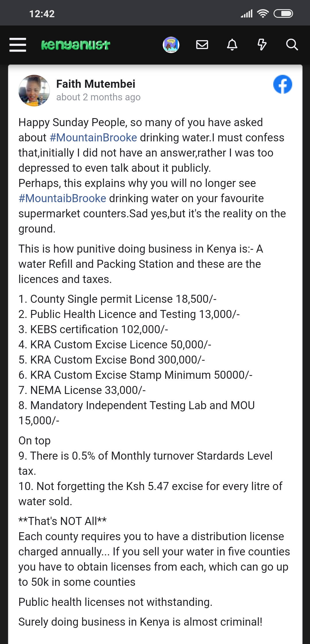The image size is (310, 644).
Task: Click the 'KEBS certification 102,000/-' line
Action: point(93,329)
